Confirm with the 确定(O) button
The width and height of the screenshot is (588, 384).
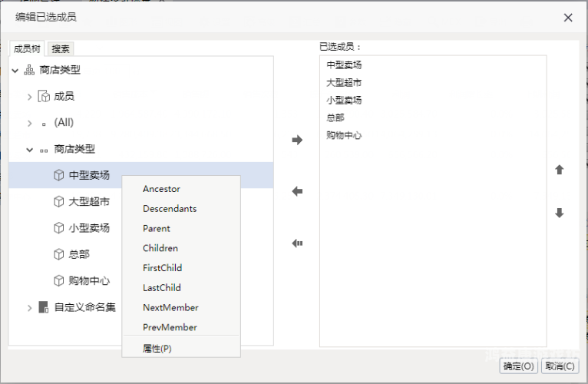519,366
